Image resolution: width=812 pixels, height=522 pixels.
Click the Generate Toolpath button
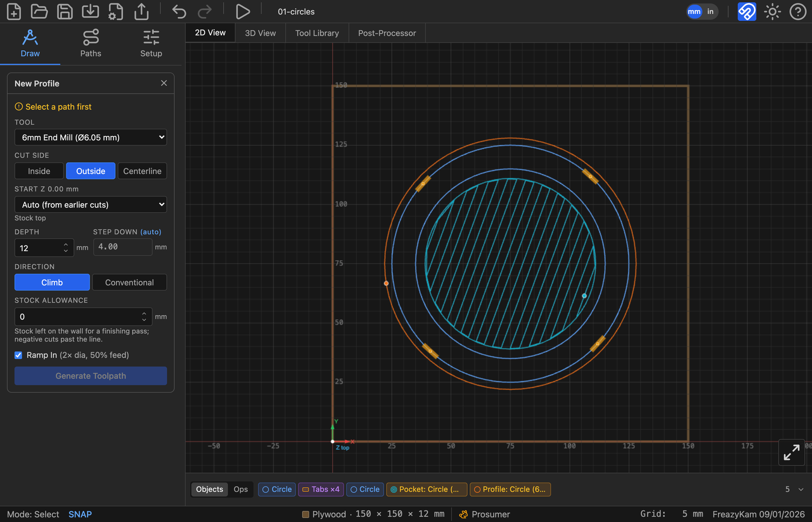point(91,376)
